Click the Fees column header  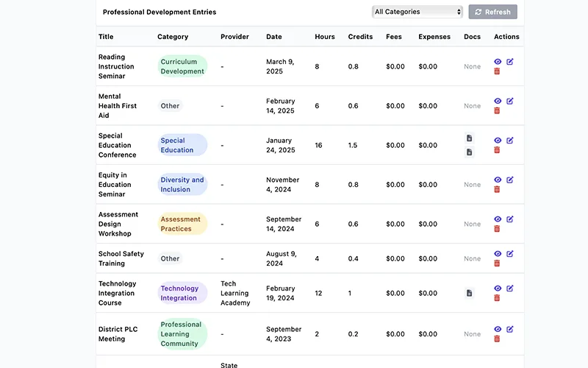tap(394, 37)
